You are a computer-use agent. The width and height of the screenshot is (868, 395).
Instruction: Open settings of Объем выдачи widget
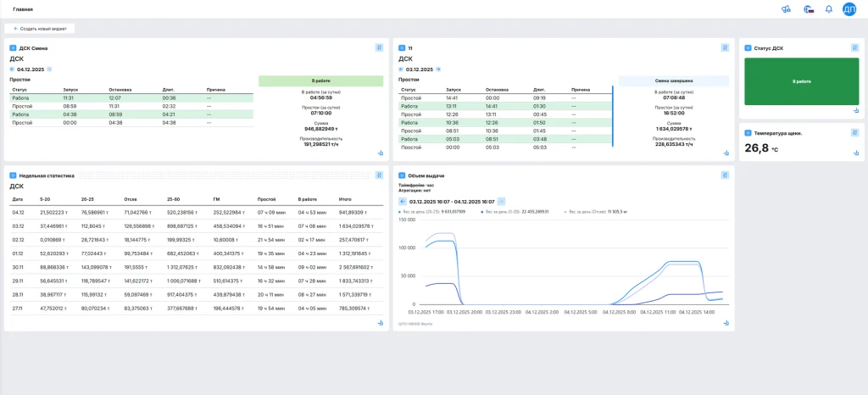tap(726, 175)
